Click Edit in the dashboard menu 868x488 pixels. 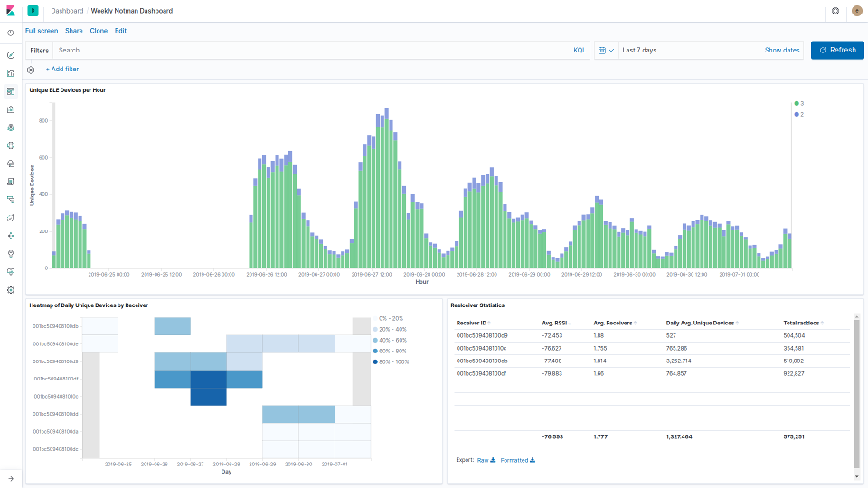click(120, 31)
